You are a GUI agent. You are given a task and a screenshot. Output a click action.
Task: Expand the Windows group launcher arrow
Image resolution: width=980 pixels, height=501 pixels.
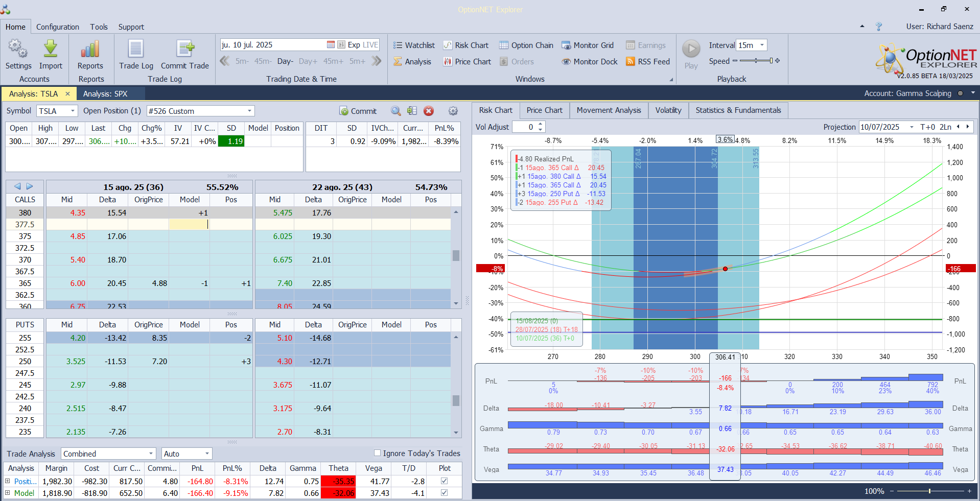671,80
